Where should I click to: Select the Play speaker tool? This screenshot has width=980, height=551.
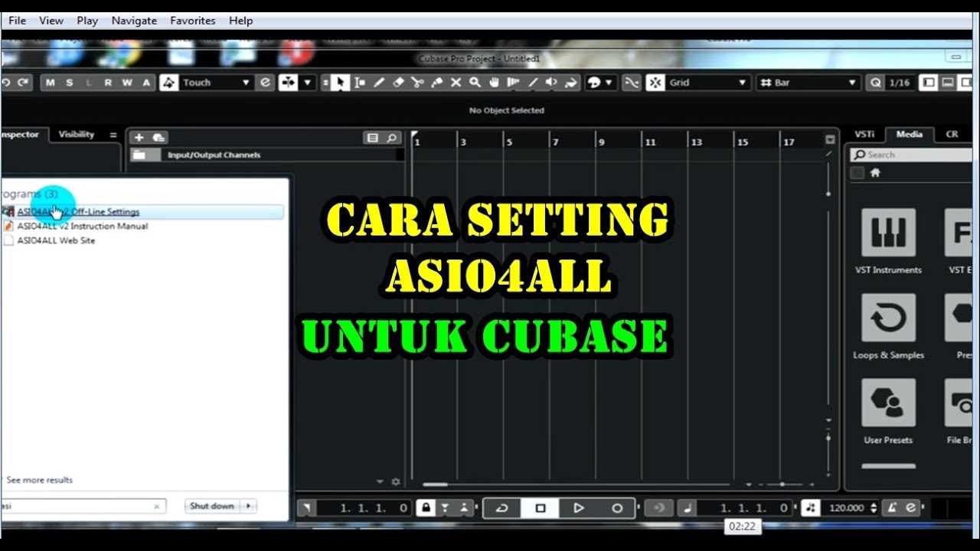click(x=551, y=83)
